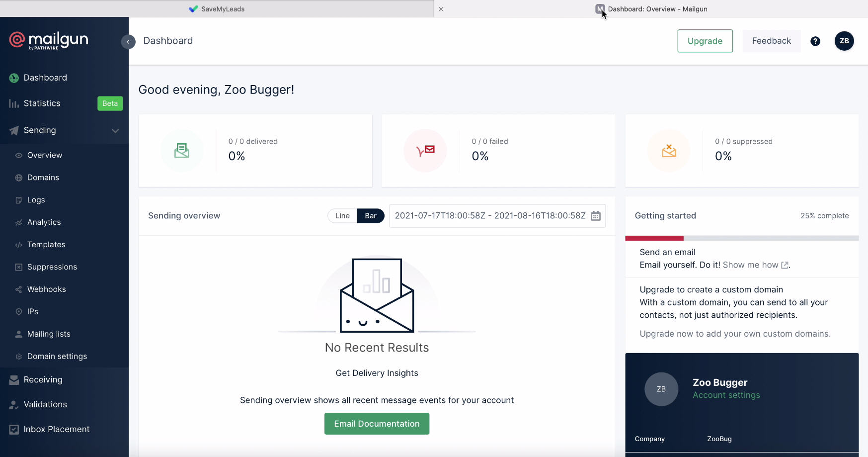This screenshot has height=457, width=868.
Task: Click the 25% complete text
Action: click(824, 216)
